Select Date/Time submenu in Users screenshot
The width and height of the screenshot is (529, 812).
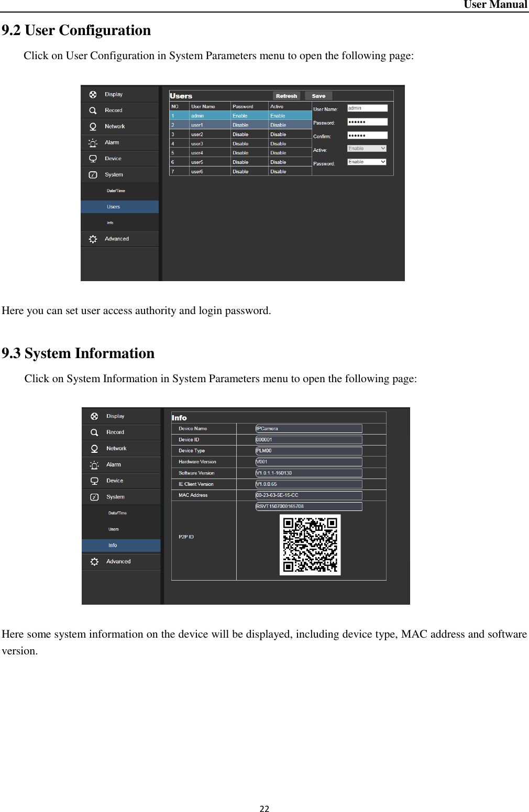click(116, 191)
